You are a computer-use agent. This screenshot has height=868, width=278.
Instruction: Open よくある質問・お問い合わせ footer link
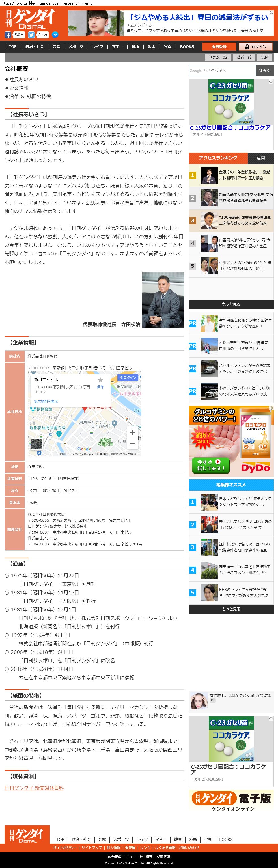point(177,848)
